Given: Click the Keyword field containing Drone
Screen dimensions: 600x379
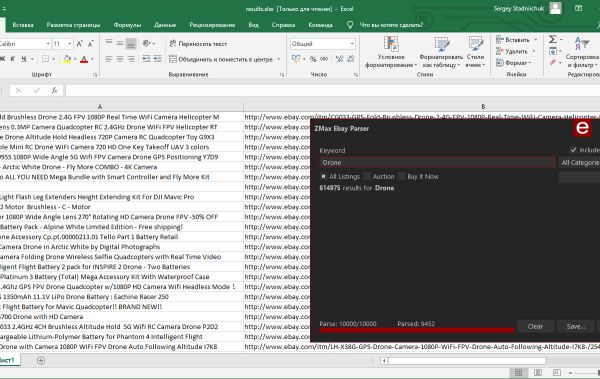Looking at the screenshot, I should [x=437, y=162].
